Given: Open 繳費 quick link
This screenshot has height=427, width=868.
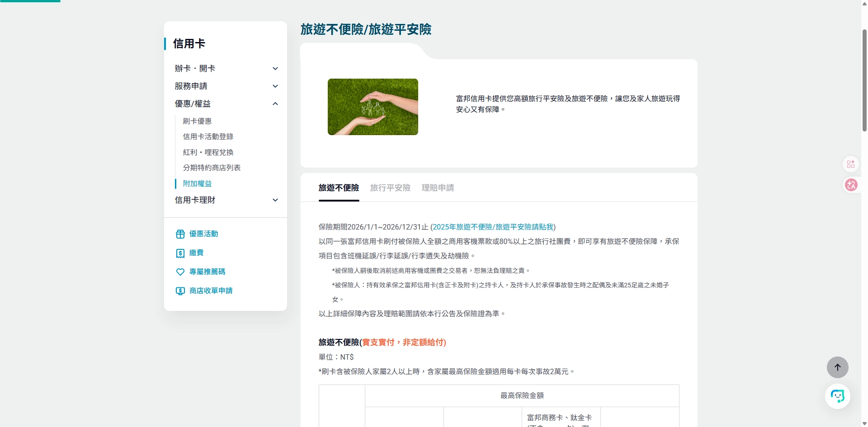Looking at the screenshot, I should [x=196, y=253].
